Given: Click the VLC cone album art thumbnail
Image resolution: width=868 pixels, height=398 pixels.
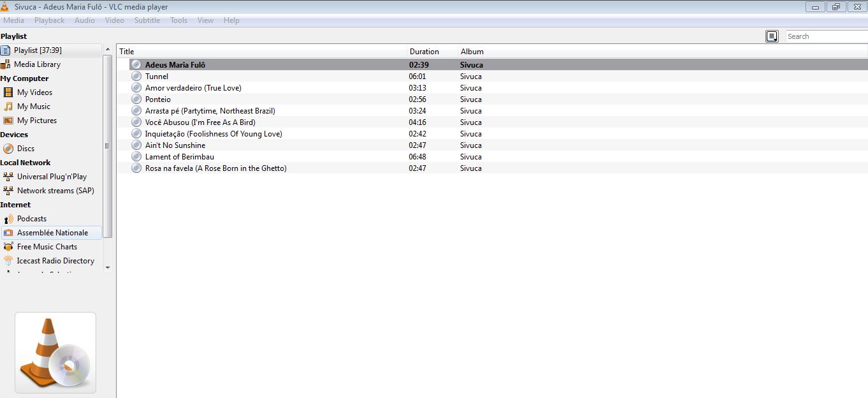Looking at the screenshot, I should coord(55,353).
